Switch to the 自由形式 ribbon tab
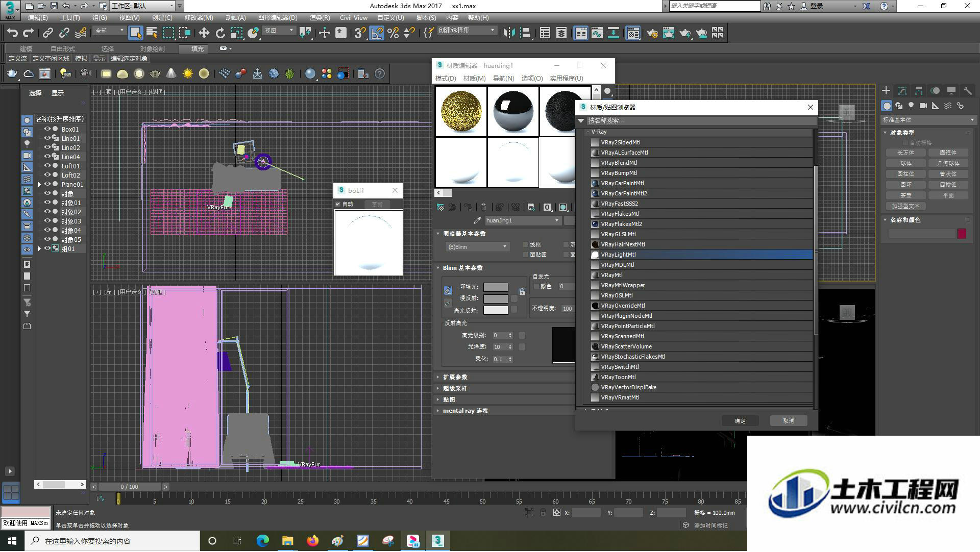 click(x=62, y=49)
